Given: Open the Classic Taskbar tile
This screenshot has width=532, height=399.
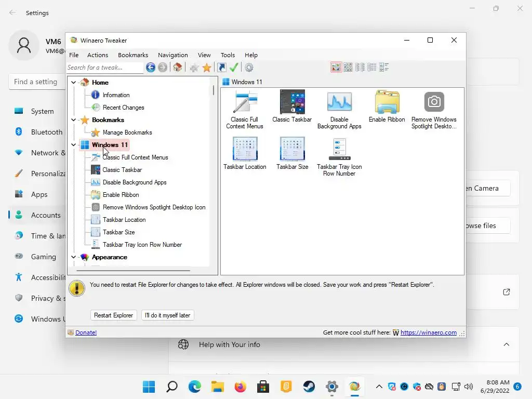Looking at the screenshot, I should [x=292, y=106].
